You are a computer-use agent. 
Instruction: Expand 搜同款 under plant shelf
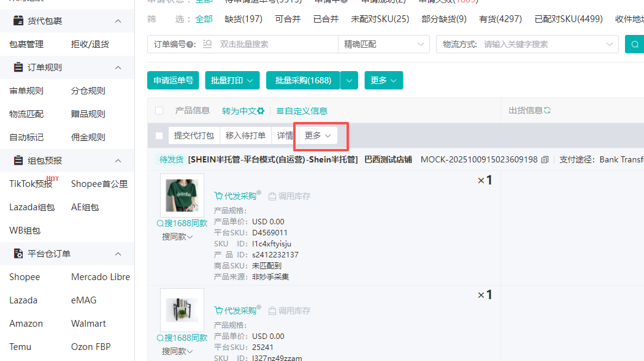(x=177, y=351)
